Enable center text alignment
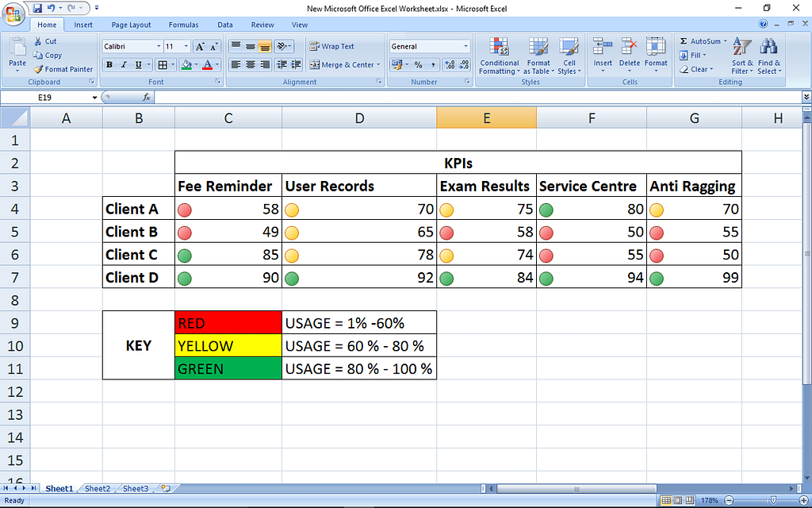 pos(252,64)
